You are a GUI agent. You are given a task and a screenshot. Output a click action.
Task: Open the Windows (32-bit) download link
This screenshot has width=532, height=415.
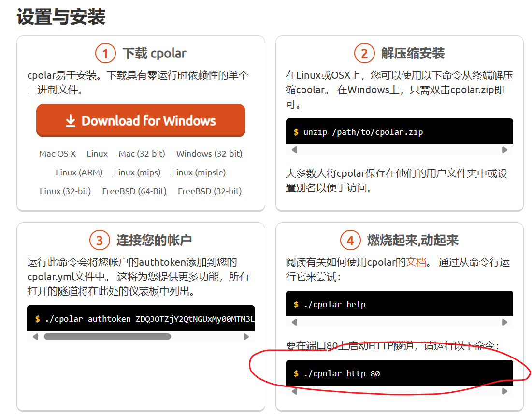(x=209, y=153)
